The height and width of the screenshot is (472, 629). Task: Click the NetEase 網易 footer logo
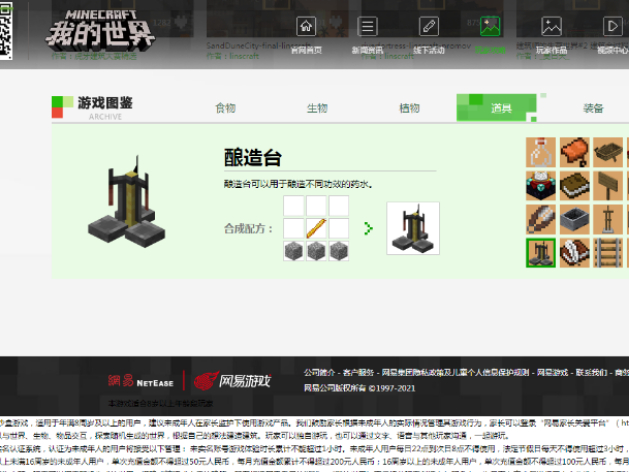point(141,381)
